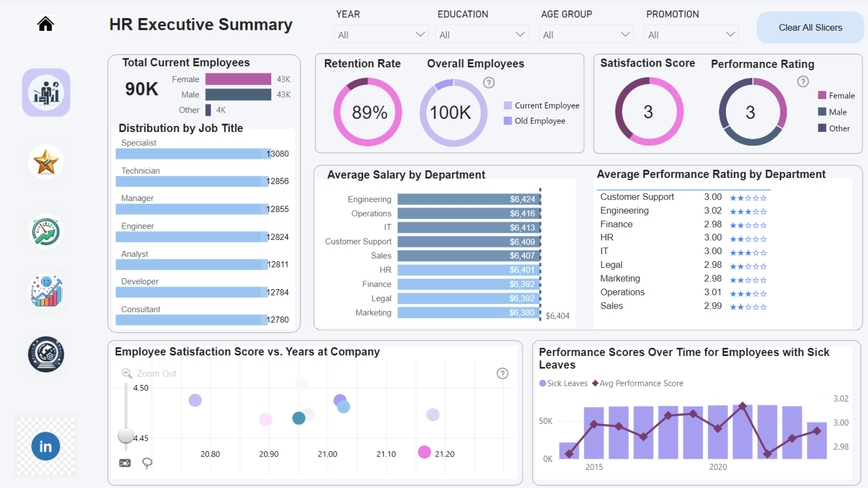This screenshot has height=488, width=868.
Task: Select the Engineer job title bar
Action: click(x=192, y=237)
